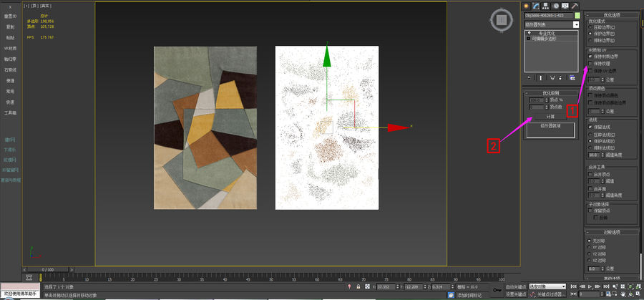Click the Pin Stack icon
The height and width of the screenshot is (300, 644).
coord(529,77)
